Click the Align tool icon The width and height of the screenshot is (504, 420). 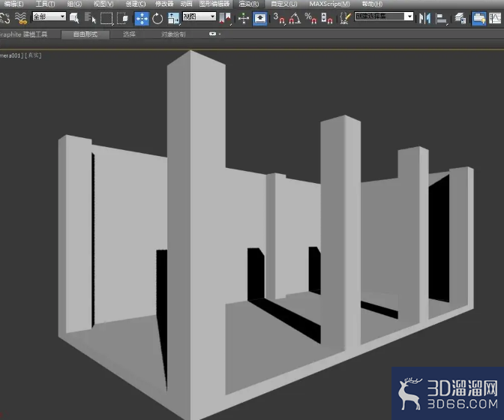click(x=441, y=19)
